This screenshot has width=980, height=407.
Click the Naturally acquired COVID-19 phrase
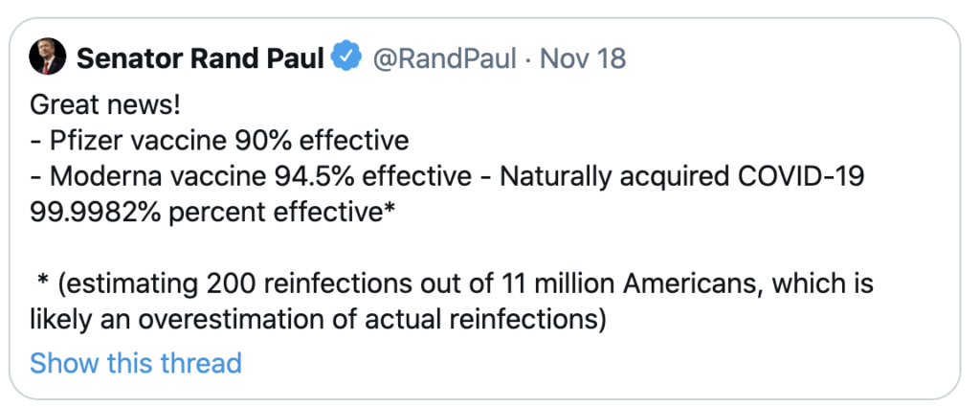[682, 178]
